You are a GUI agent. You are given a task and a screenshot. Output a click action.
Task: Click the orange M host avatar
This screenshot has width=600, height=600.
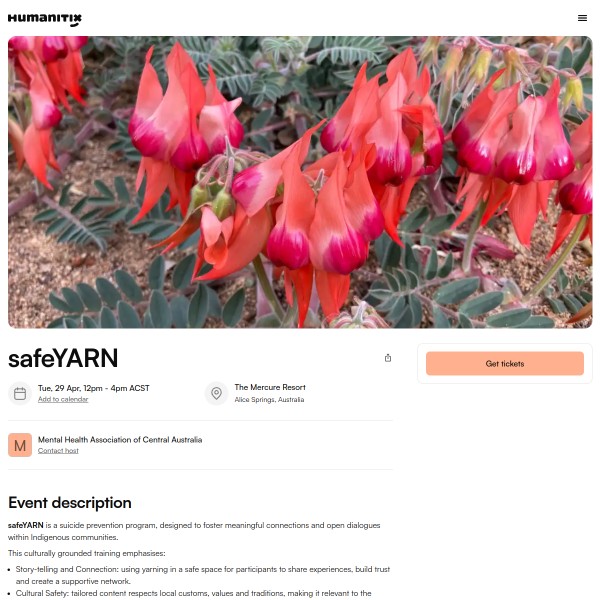coord(20,445)
